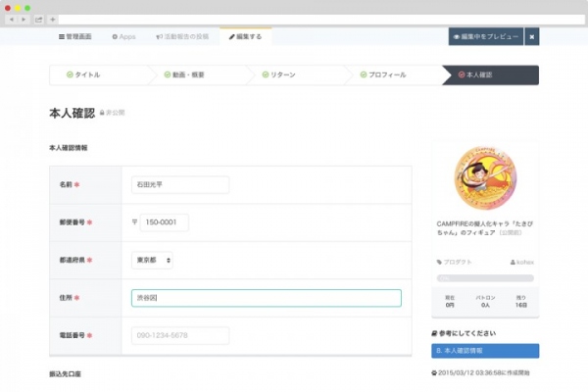
Task: Click the browser share icon
Action: (38, 20)
